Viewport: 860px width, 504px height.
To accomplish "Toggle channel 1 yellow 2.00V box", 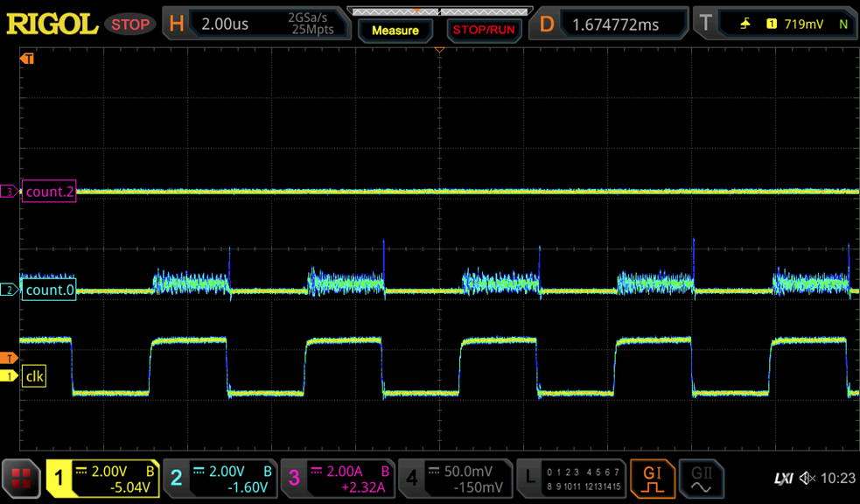I will 102,479.
